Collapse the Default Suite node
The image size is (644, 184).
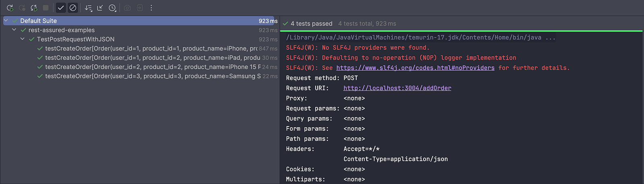pyautogui.click(x=6, y=20)
